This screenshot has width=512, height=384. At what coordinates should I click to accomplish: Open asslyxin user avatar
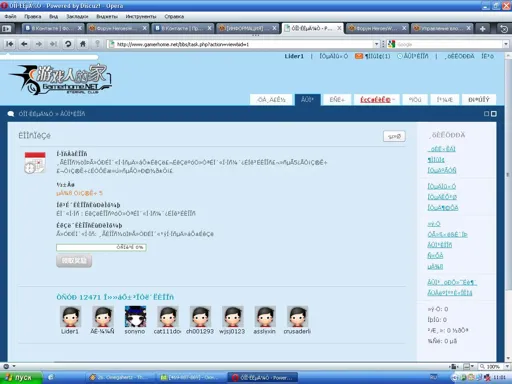(265, 317)
